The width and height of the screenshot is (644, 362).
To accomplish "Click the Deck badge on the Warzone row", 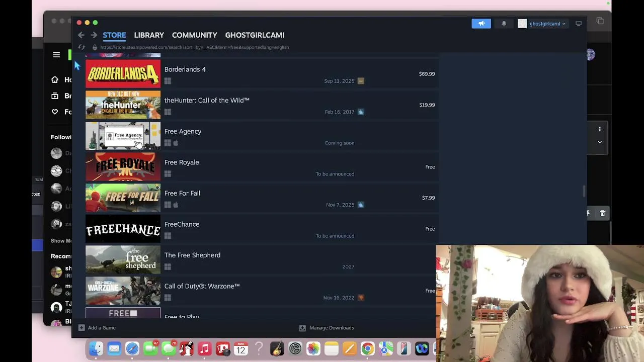I will (x=361, y=298).
